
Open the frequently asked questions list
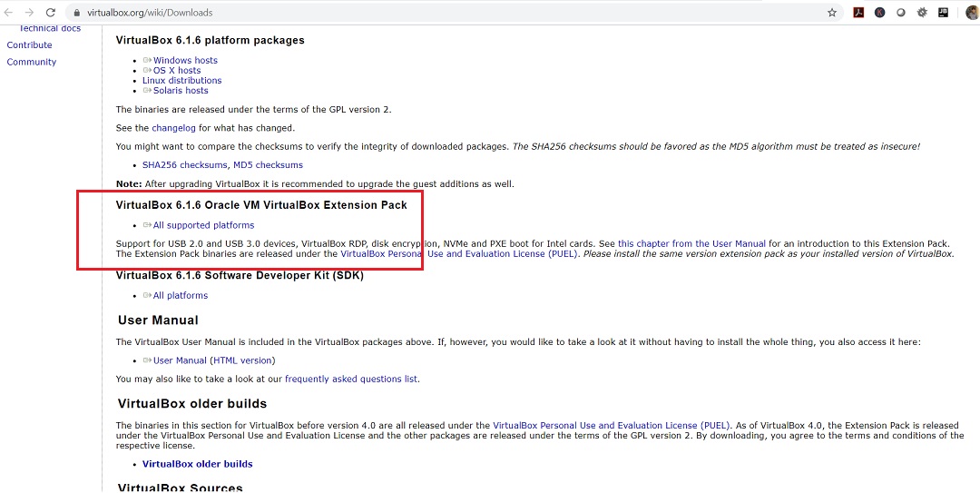coord(351,380)
